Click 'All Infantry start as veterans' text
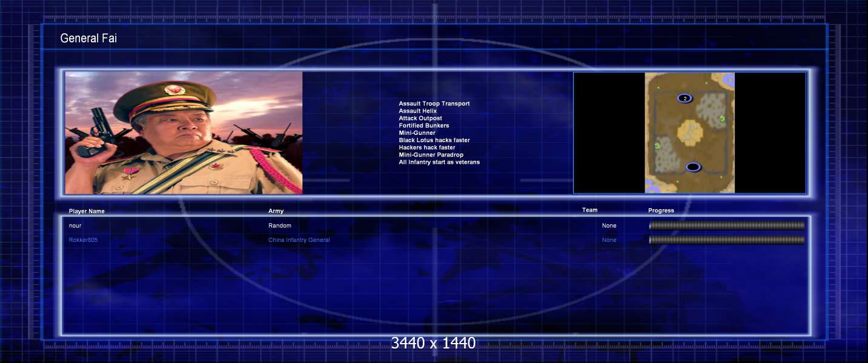 point(439,162)
